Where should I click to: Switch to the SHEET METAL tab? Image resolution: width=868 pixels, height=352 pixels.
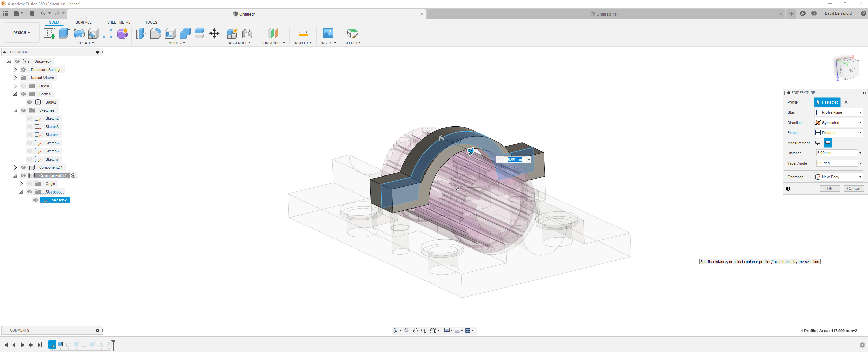coord(119,22)
